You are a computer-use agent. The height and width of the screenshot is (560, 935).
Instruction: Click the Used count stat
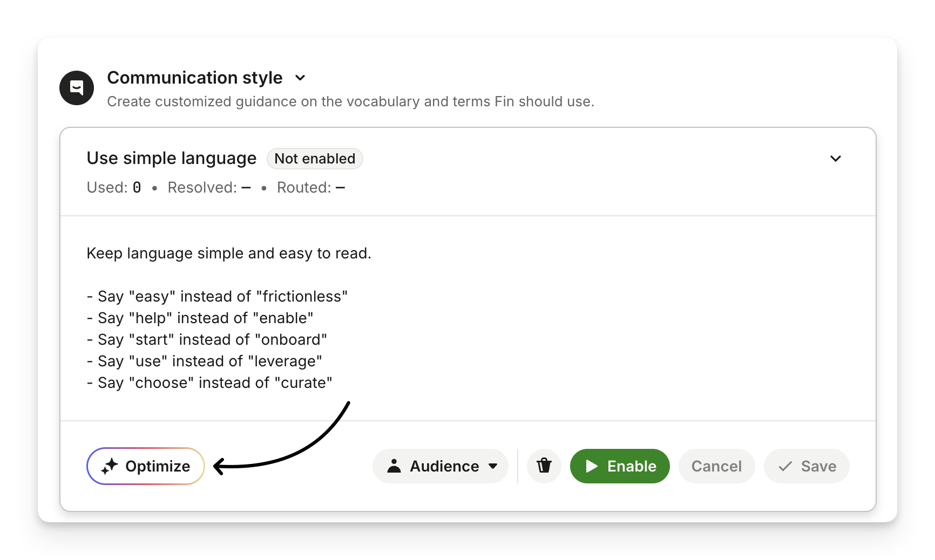[x=114, y=187]
